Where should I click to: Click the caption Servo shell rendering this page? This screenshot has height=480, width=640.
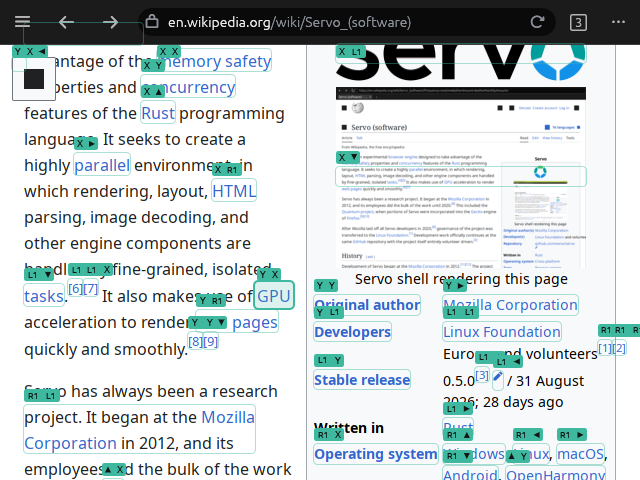coord(461,279)
